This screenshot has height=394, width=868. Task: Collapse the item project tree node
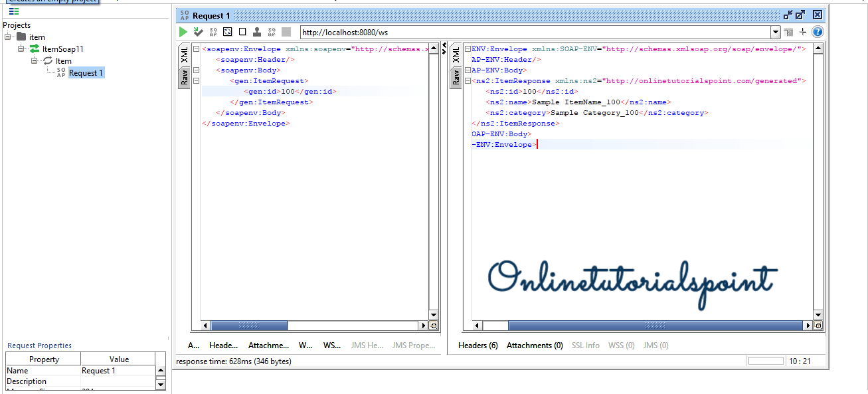[9, 37]
